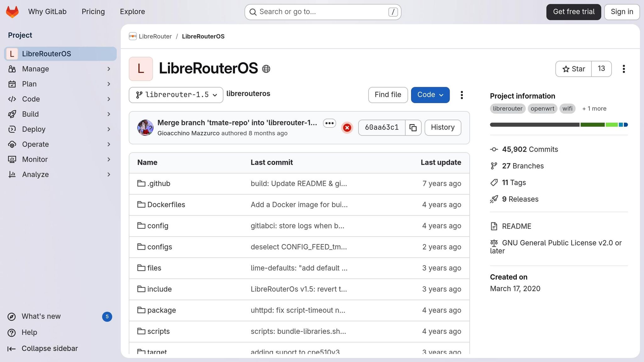The height and width of the screenshot is (362, 644).
Task: Click the globe icon beside LibreRouterOS title
Action: tap(266, 69)
